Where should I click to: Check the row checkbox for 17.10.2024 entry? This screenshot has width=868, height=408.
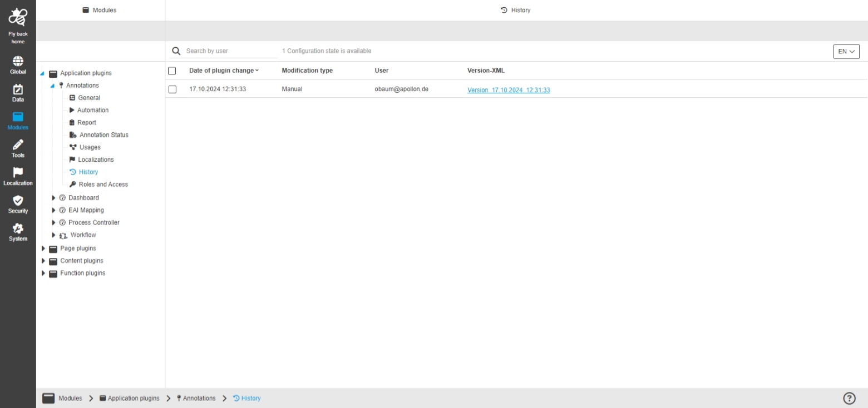(x=172, y=89)
